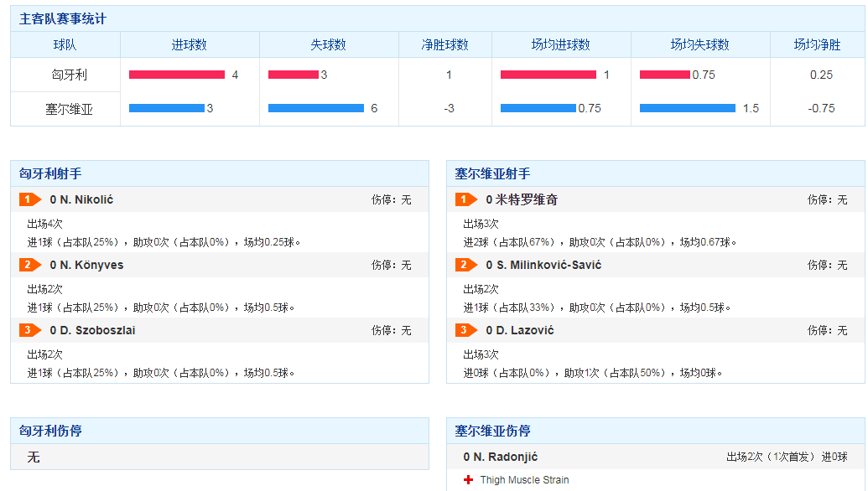
Task: Click the rank 3 badge beside D. Lazović
Action: (465, 330)
